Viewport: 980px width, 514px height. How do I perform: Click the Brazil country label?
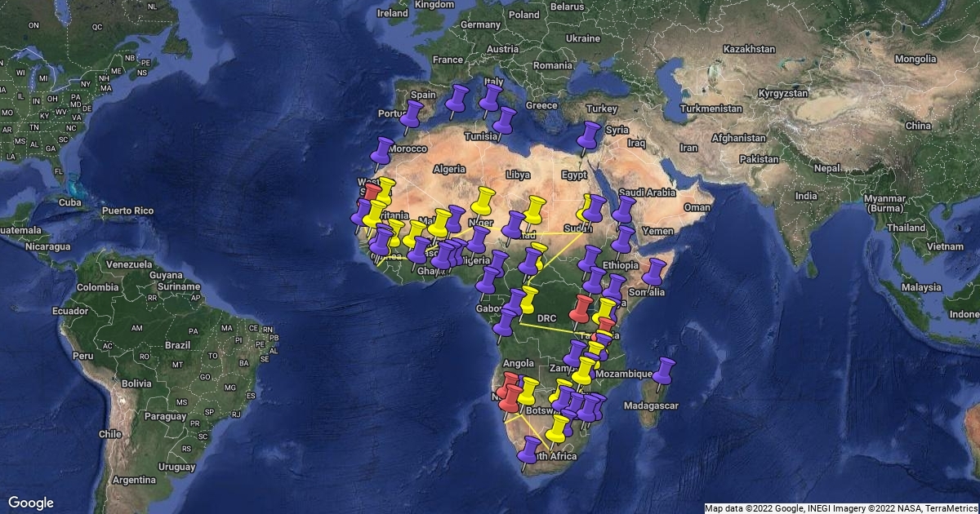pos(176,345)
